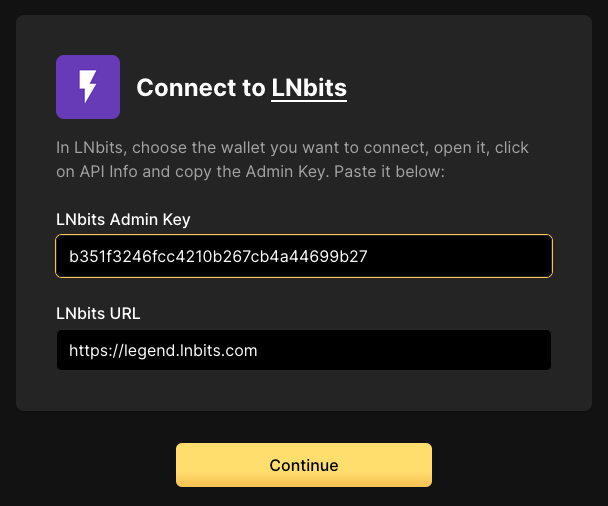The image size is (608, 506).
Task: Click the "LNbits URL" field label
Action: (x=98, y=313)
